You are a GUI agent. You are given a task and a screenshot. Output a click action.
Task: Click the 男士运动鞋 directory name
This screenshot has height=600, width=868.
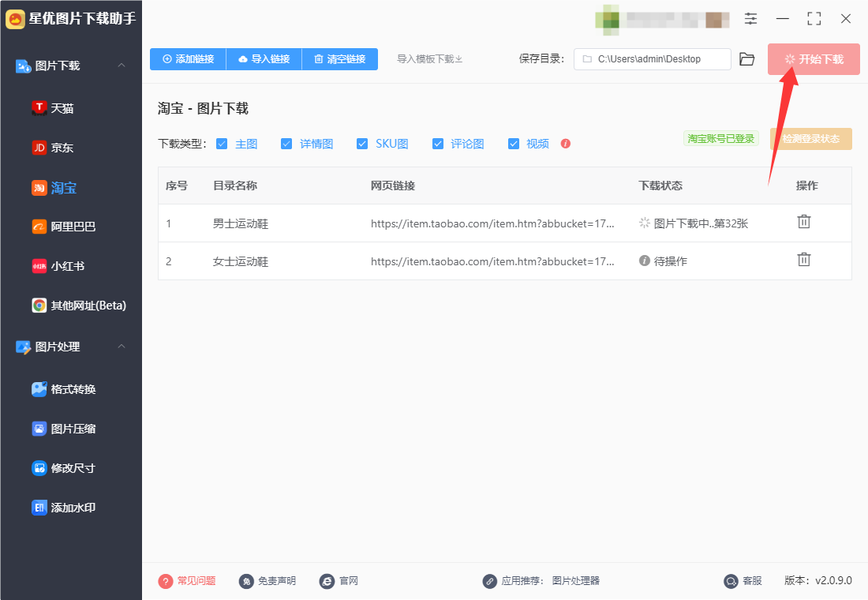click(241, 224)
